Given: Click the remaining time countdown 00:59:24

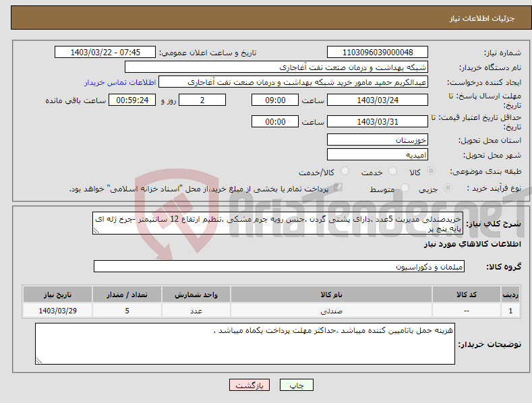Looking at the screenshot, I should coord(132,100).
